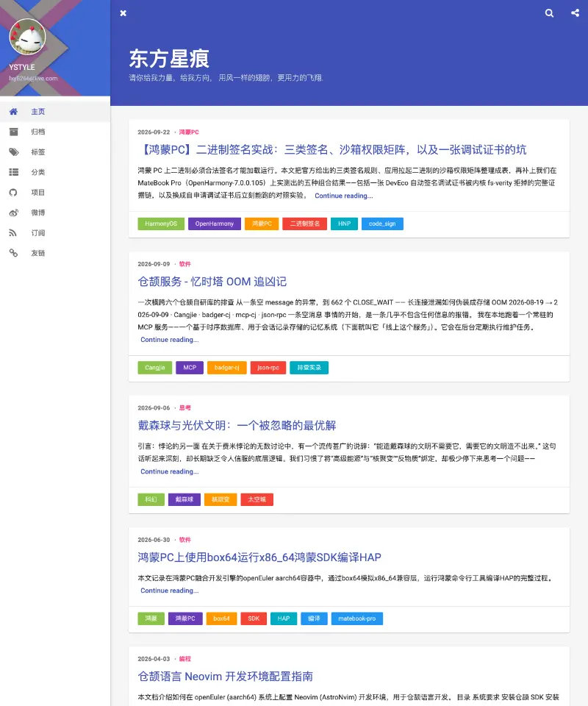
Task: Click the 2026-09-22 post date
Action: point(154,132)
